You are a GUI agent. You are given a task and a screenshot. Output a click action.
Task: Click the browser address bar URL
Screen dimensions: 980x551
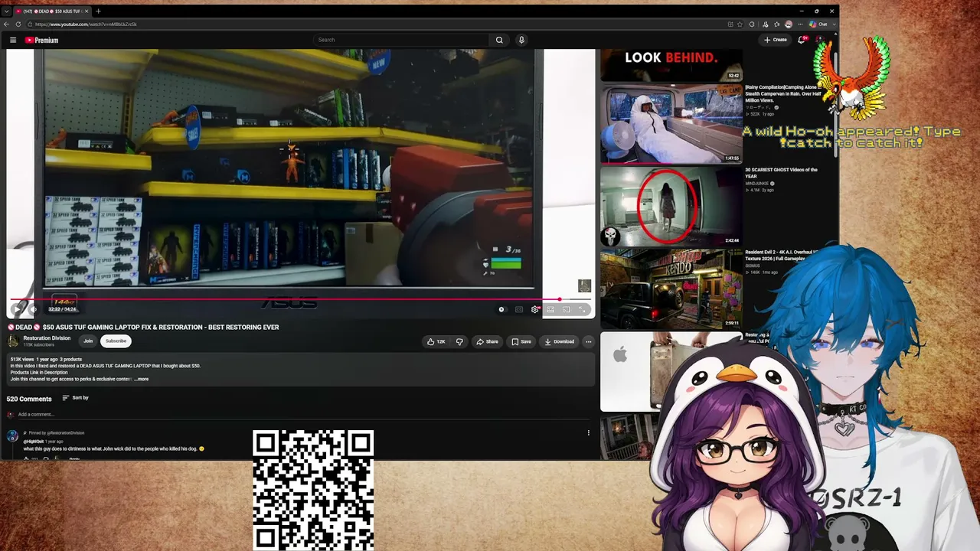click(86, 24)
